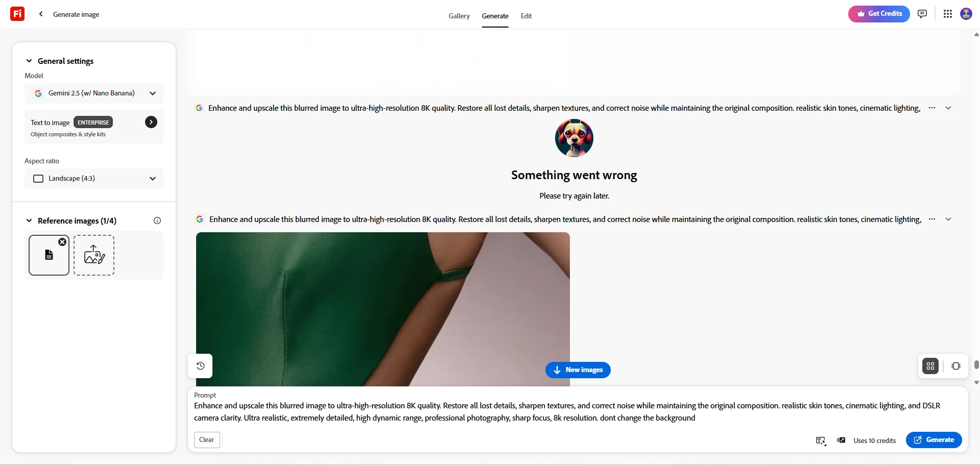Screen dimensions: 980x466
Task: Switch to the Gallery tab
Action: [459, 16]
